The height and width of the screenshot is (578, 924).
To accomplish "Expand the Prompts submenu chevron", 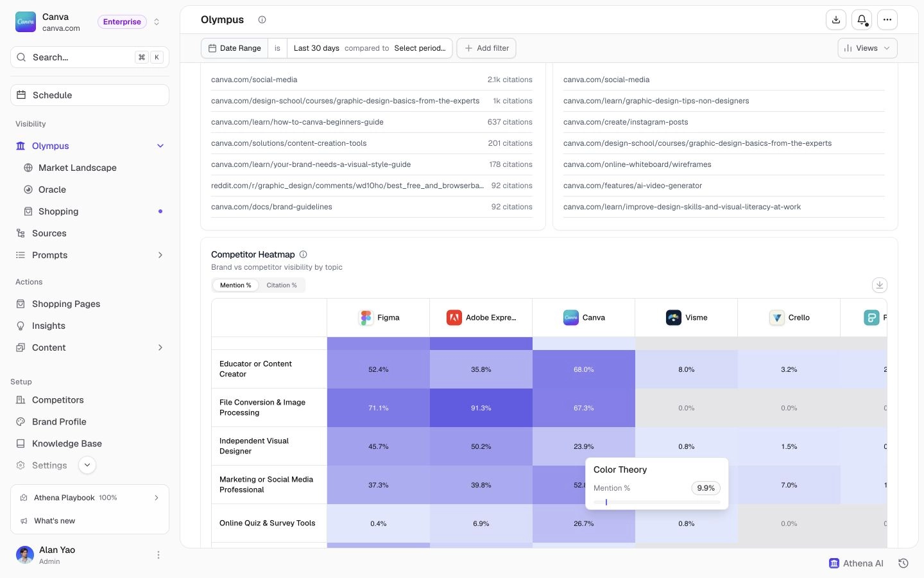I will click(160, 255).
